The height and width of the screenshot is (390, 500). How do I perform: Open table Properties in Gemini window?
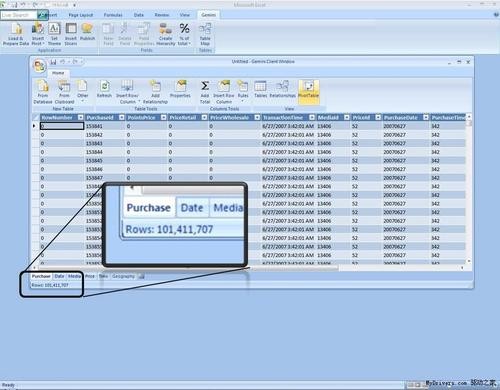[180, 89]
